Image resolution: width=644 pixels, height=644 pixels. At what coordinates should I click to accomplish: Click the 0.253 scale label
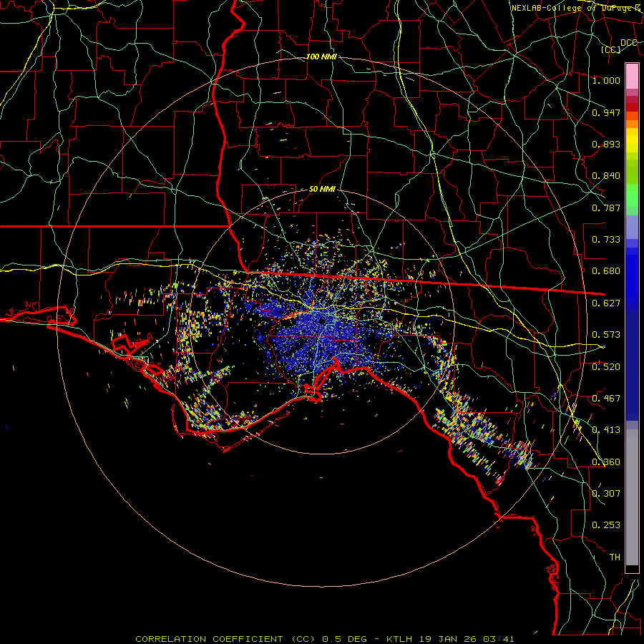(x=606, y=525)
